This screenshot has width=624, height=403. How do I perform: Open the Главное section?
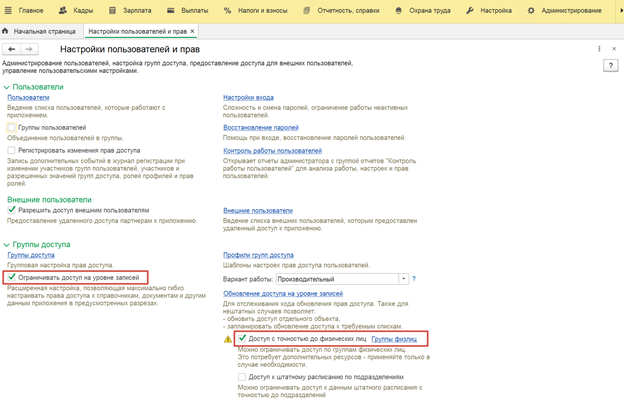click(31, 10)
